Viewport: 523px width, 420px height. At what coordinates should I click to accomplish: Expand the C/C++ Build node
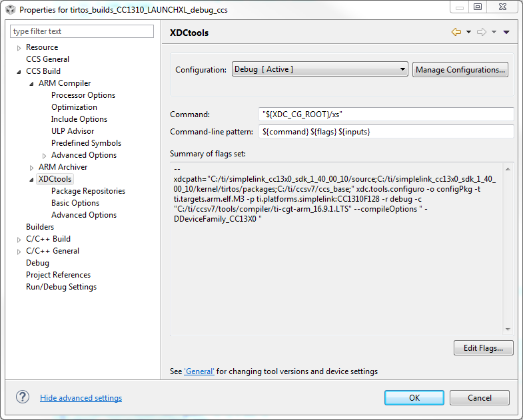click(x=19, y=240)
